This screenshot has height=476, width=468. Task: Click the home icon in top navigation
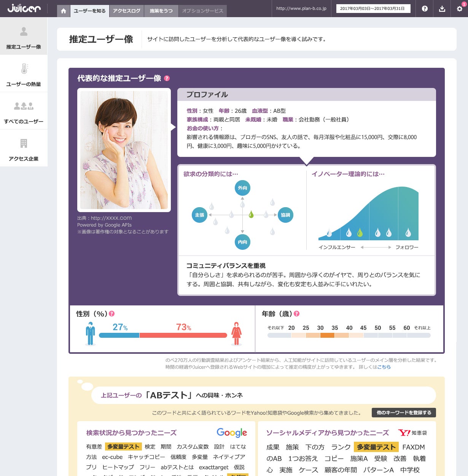point(64,11)
